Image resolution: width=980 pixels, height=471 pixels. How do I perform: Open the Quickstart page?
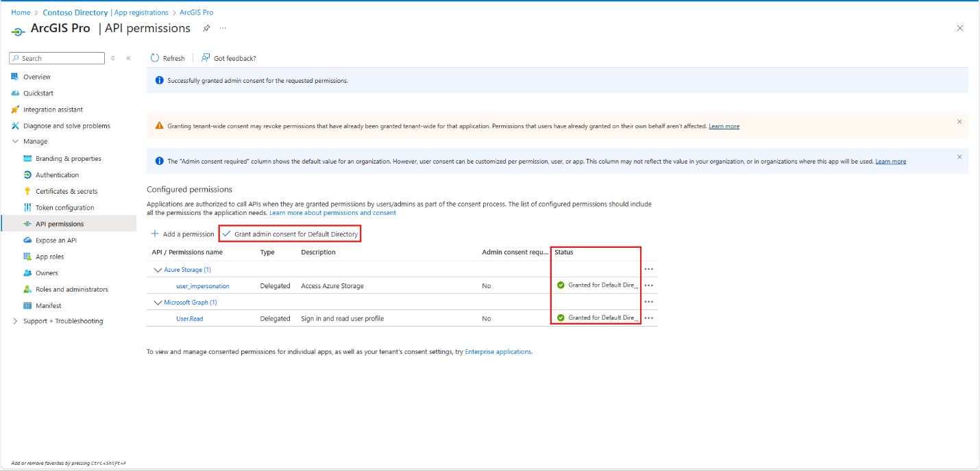point(38,93)
